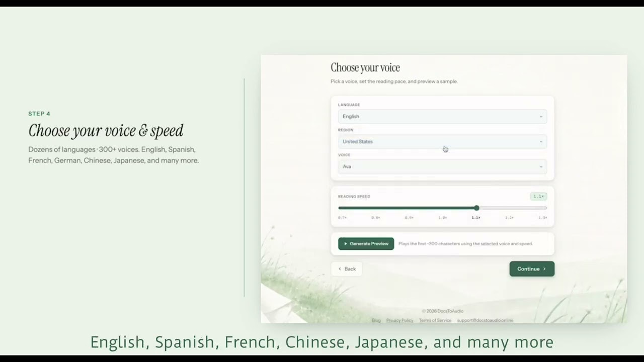Click the 'READING SPEED' section label

tap(354, 197)
